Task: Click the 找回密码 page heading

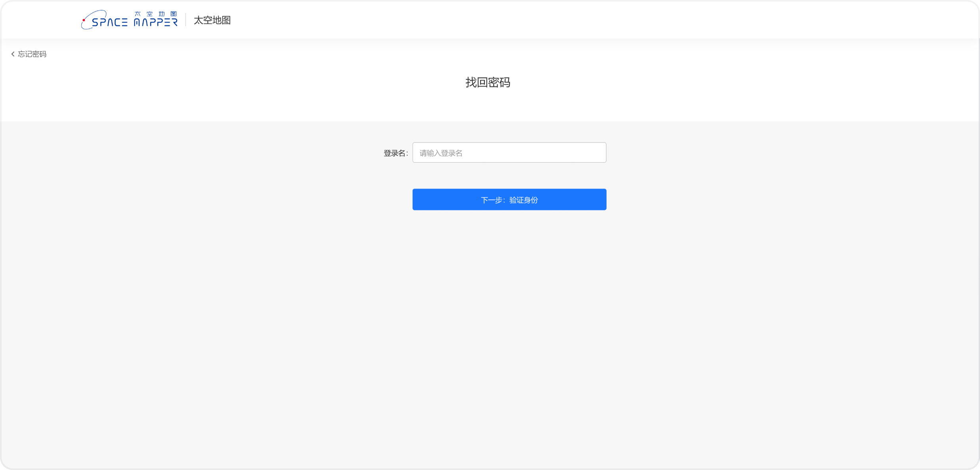Action: pyautogui.click(x=488, y=83)
